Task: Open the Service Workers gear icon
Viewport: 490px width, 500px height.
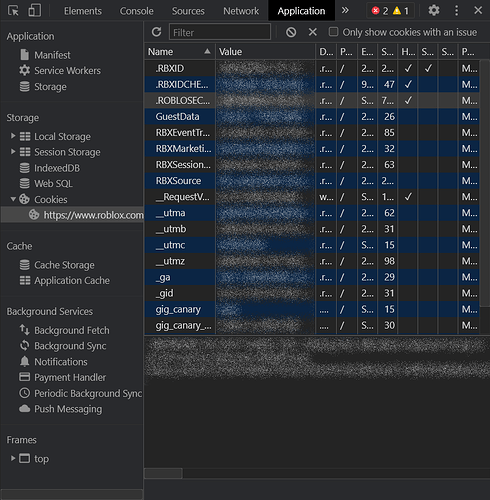Action: [24, 70]
